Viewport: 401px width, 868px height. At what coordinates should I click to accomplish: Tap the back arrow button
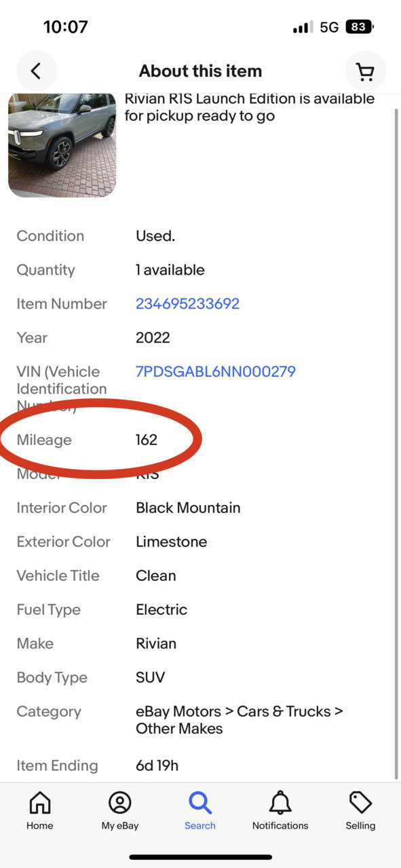tap(37, 71)
